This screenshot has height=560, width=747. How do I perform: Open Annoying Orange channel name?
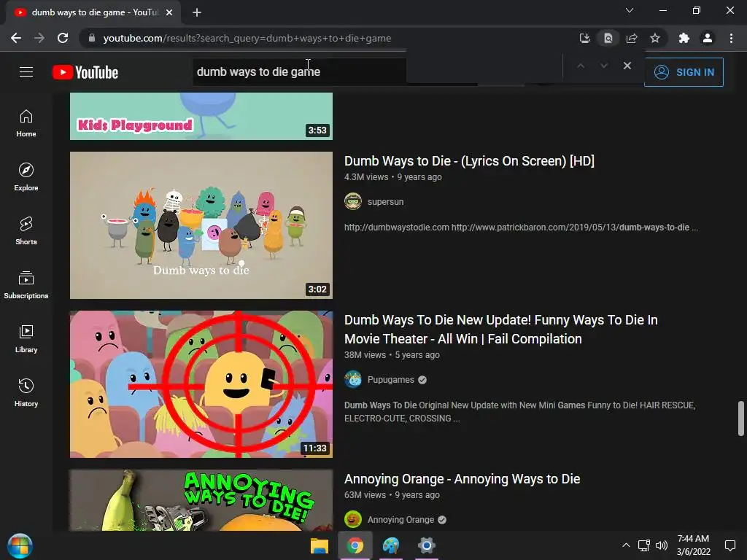pyautogui.click(x=400, y=519)
